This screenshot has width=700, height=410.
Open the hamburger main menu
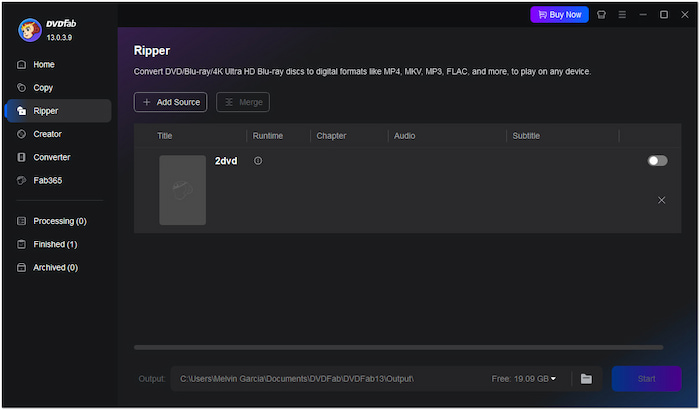point(622,15)
